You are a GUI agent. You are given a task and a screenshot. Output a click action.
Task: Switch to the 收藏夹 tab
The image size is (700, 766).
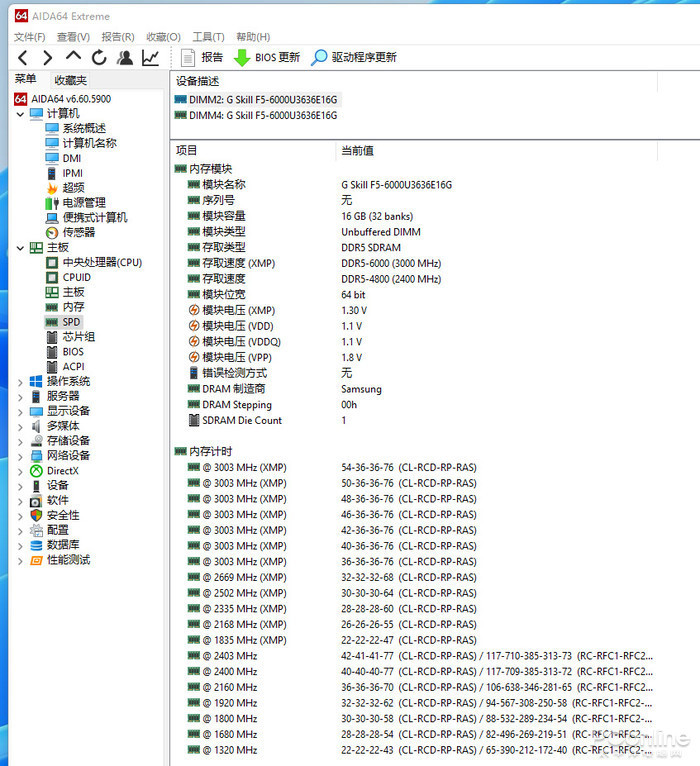pyautogui.click(x=70, y=80)
